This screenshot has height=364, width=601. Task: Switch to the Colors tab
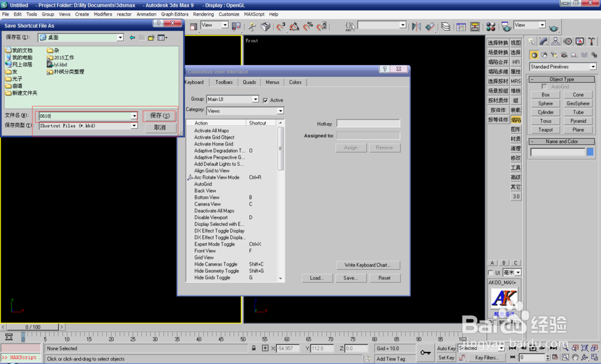[295, 82]
